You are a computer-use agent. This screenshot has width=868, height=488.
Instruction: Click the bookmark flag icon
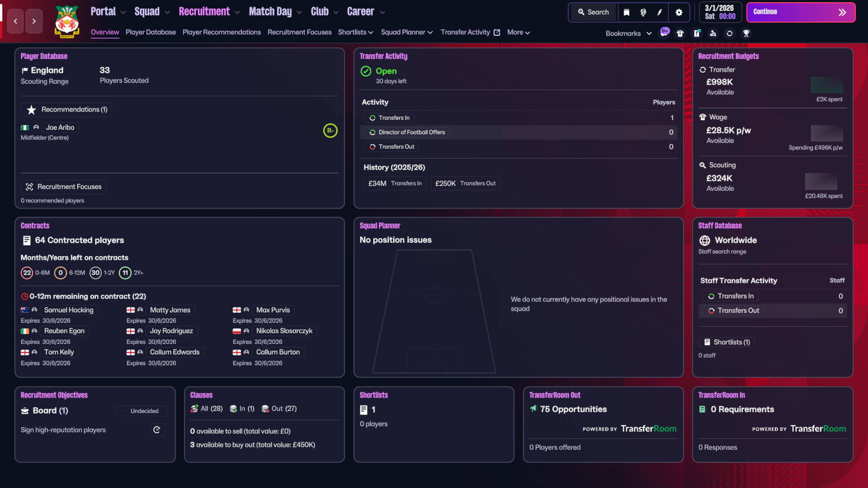626,12
